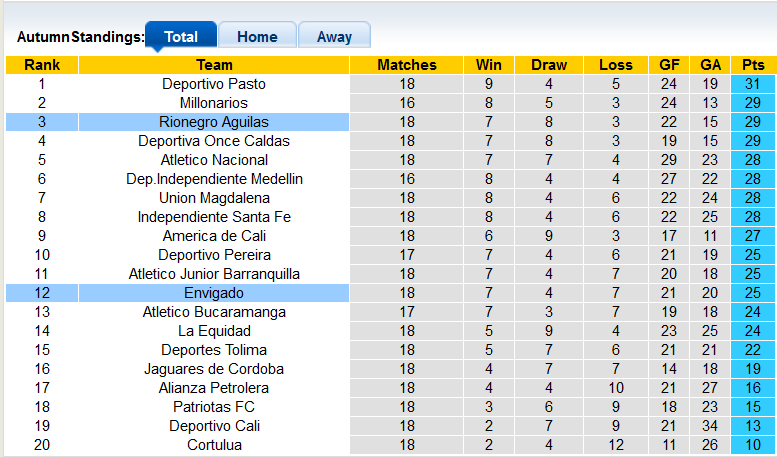Click the Rank column header

(x=42, y=65)
